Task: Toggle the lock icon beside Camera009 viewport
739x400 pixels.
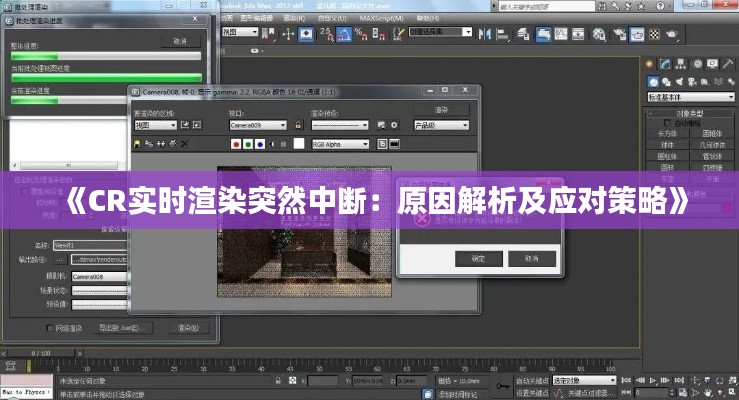Action: tap(298, 126)
